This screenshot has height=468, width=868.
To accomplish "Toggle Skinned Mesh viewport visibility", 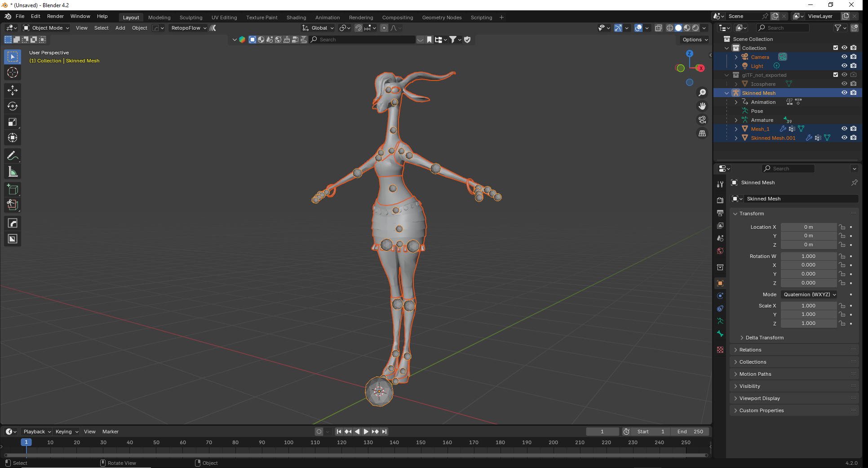I will pos(844,93).
